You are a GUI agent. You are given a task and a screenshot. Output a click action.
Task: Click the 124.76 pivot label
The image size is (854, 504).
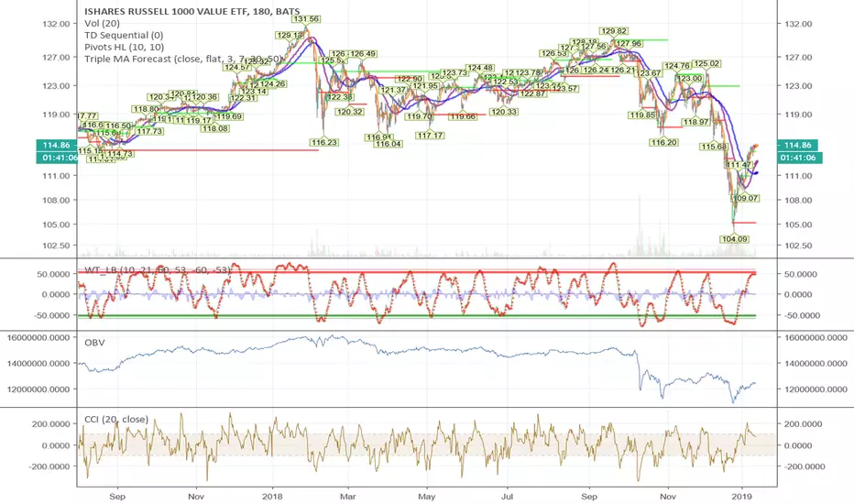point(676,67)
